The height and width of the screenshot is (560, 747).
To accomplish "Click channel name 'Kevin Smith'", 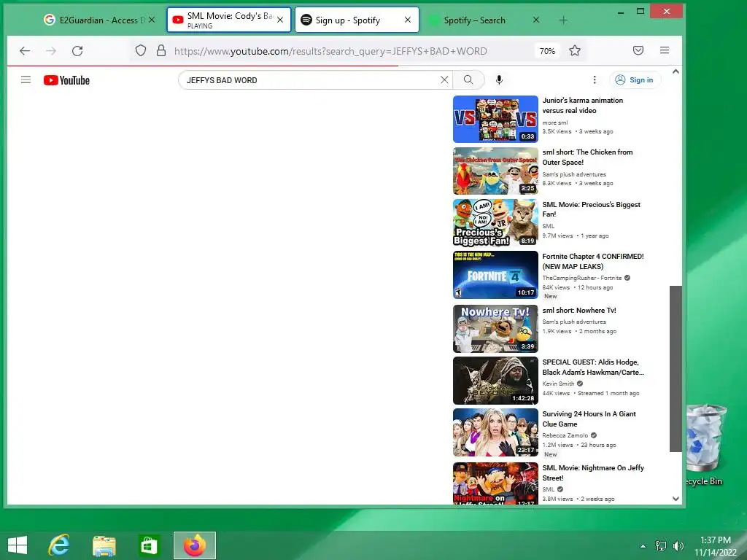I will tap(558, 384).
